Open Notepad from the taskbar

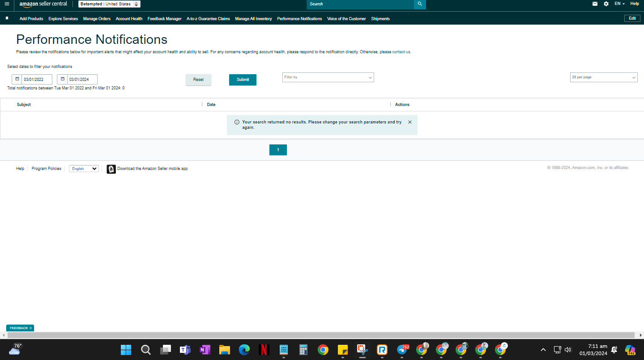284,350
